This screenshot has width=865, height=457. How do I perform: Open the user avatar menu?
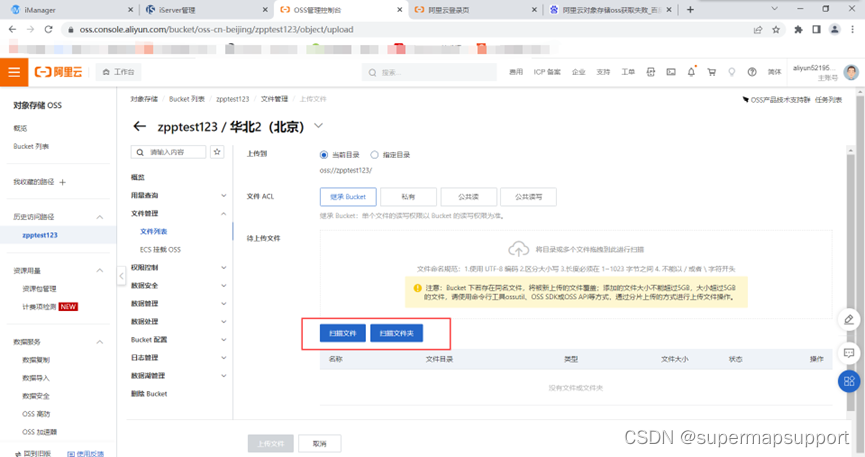pyautogui.click(x=851, y=72)
